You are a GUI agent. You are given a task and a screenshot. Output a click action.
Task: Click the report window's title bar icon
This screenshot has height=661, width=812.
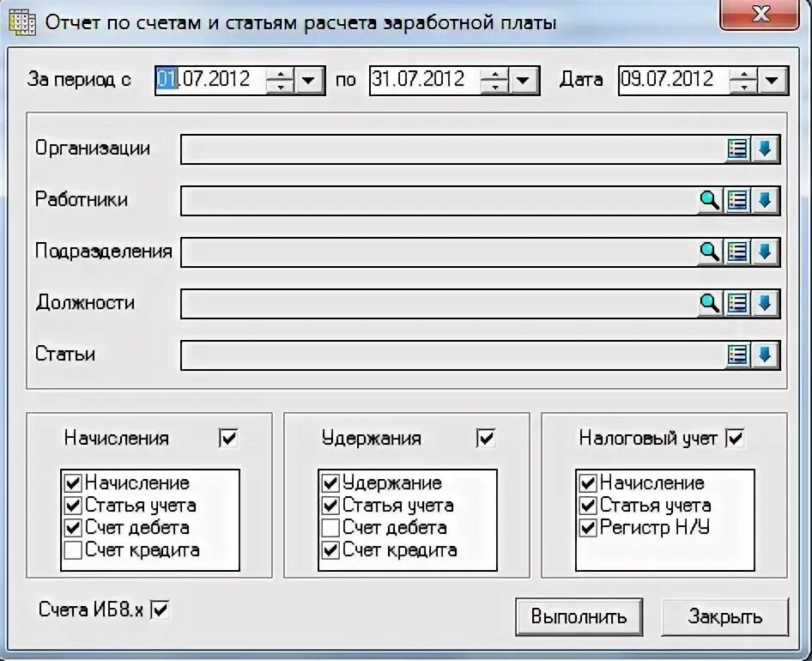tap(22, 23)
